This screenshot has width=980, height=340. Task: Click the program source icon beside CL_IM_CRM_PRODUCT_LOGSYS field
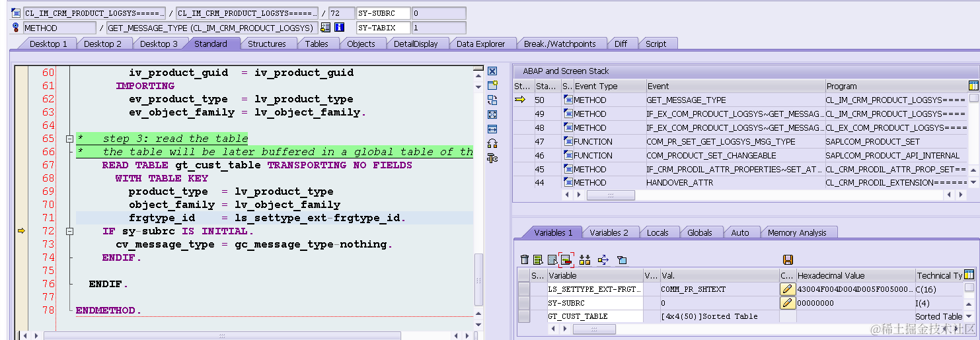click(16, 13)
